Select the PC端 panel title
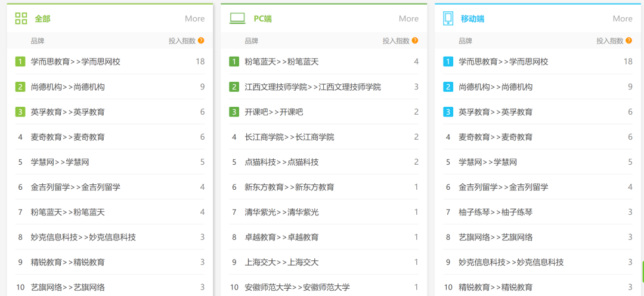The image size is (644, 296). point(262,18)
